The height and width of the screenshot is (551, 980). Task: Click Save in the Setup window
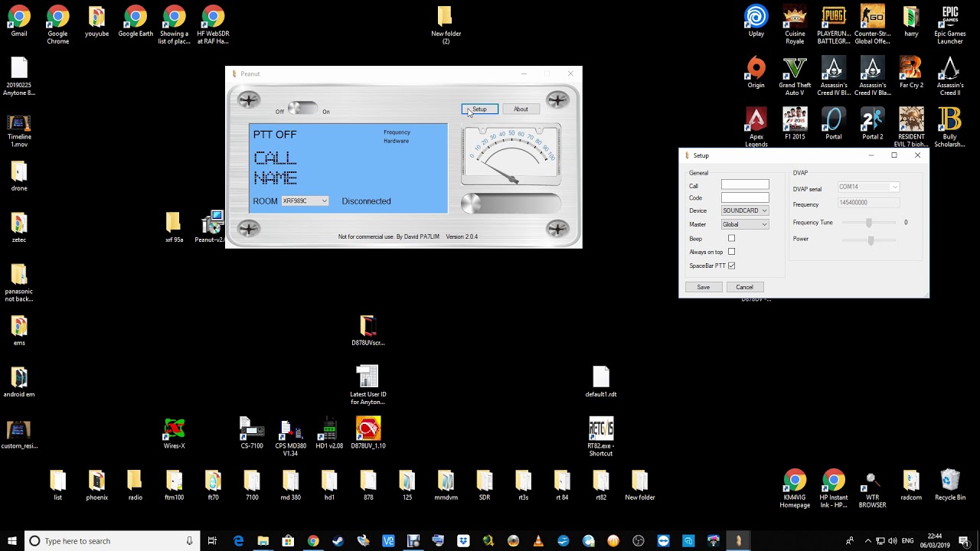704,287
